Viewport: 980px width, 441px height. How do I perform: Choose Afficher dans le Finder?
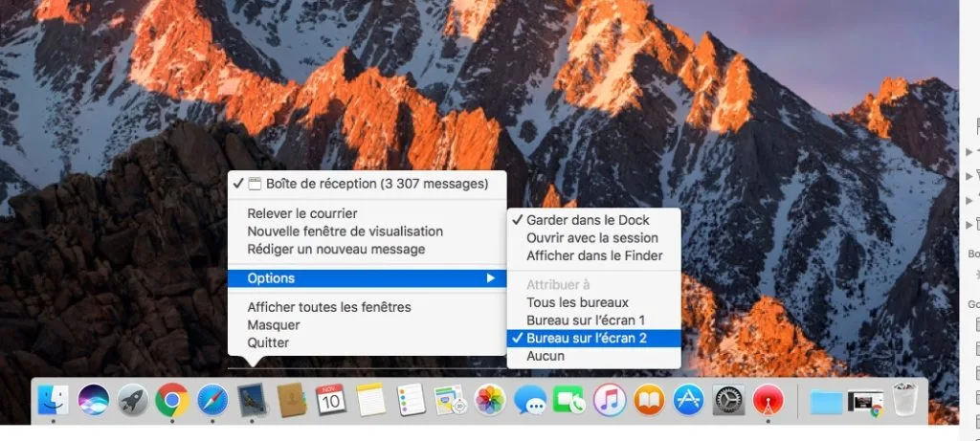coord(593,255)
